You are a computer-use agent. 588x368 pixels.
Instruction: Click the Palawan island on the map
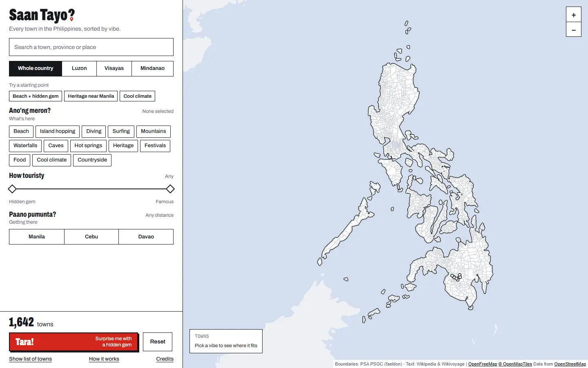tap(347, 233)
